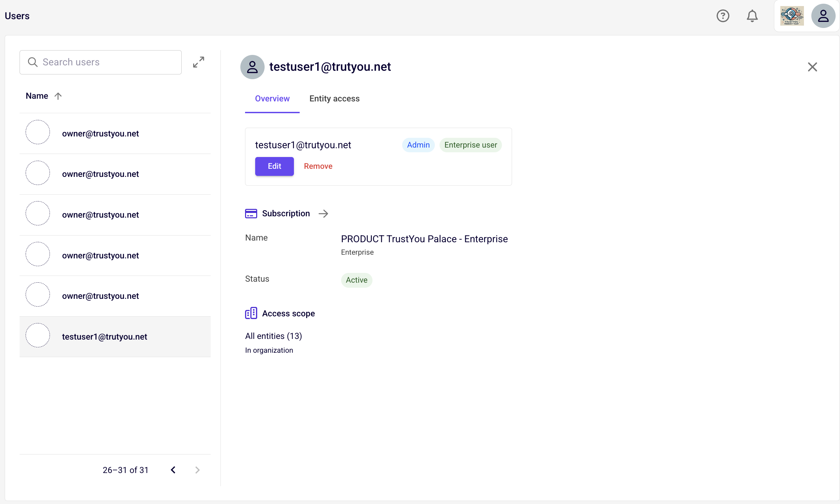Focus the Search users input field
The width and height of the screenshot is (840, 504).
[x=100, y=62]
